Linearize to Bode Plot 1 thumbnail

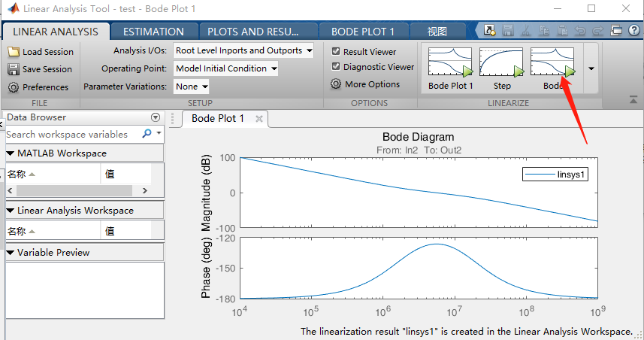coord(450,62)
